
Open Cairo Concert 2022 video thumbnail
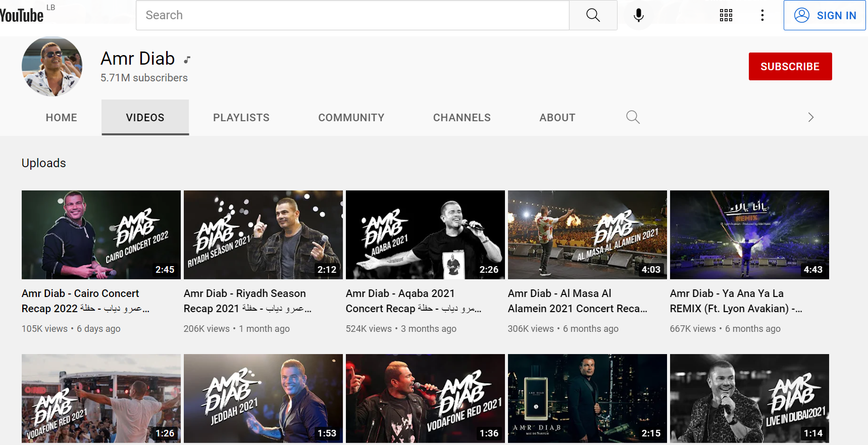(101, 234)
